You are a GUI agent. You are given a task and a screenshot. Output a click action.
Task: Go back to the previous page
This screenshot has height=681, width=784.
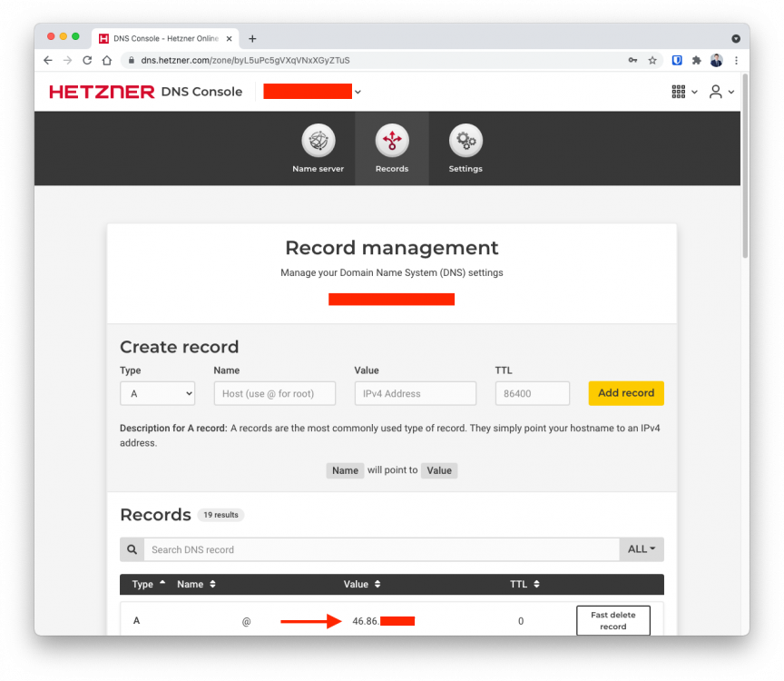(x=48, y=60)
